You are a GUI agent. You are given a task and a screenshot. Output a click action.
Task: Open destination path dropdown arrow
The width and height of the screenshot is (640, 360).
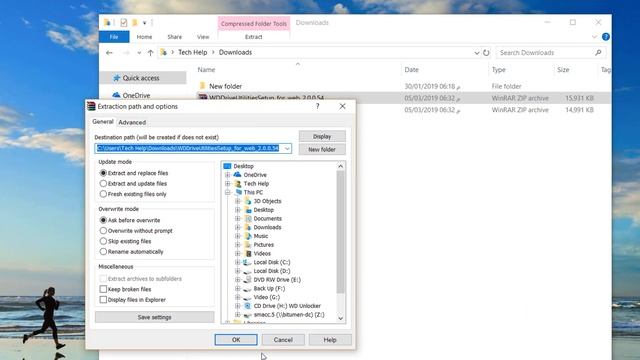coord(287,148)
